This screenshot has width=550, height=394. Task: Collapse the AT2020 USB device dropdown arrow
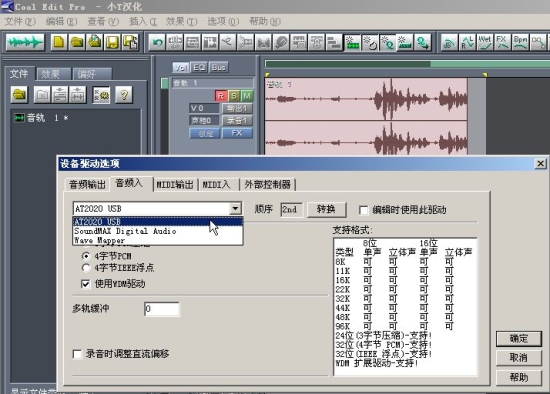tap(235, 208)
